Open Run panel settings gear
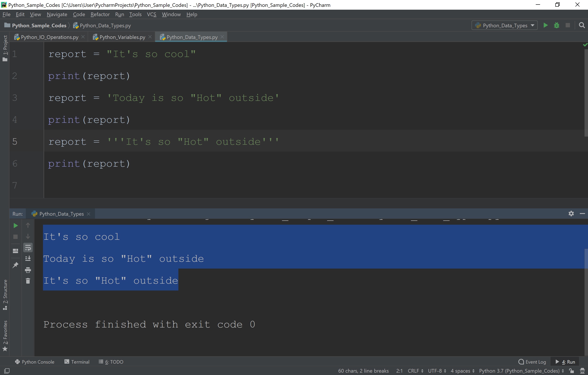This screenshot has height=375, width=588. (571, 213)
